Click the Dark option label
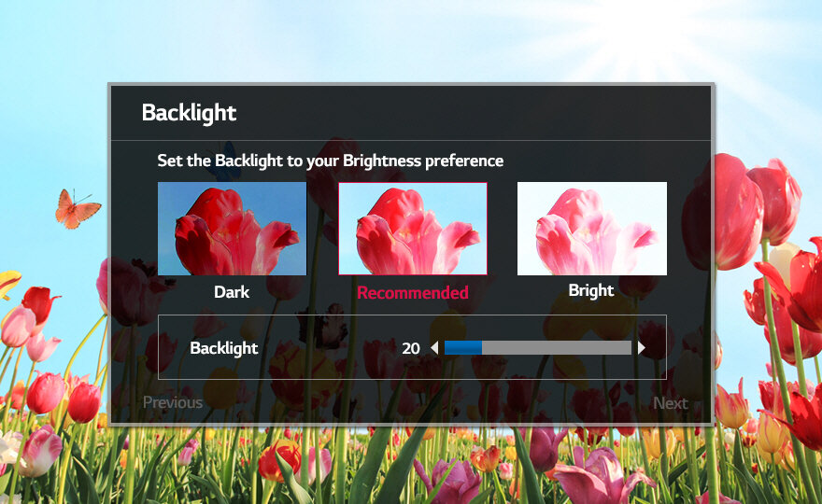This screenshot has height=504, width=822. [232, 292]
